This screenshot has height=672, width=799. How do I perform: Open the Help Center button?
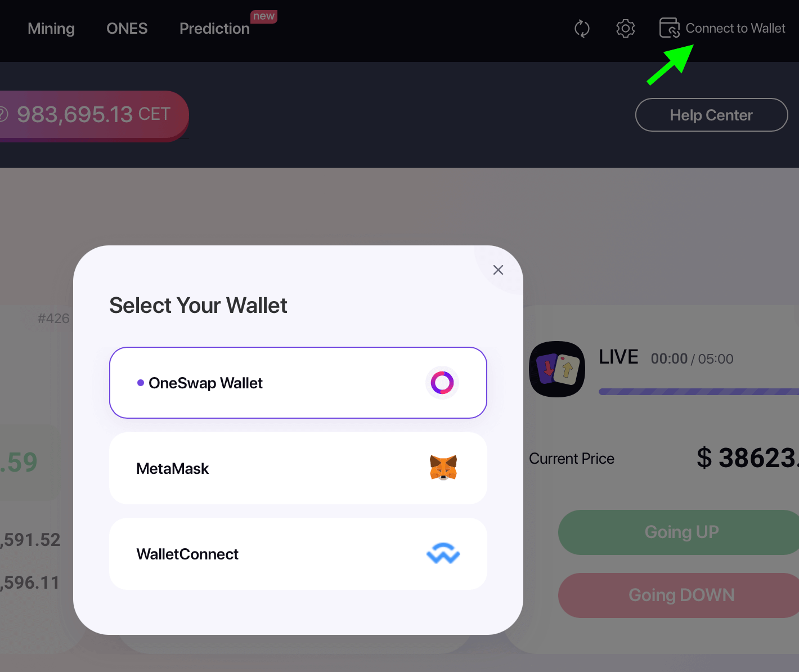coord(711,115)
